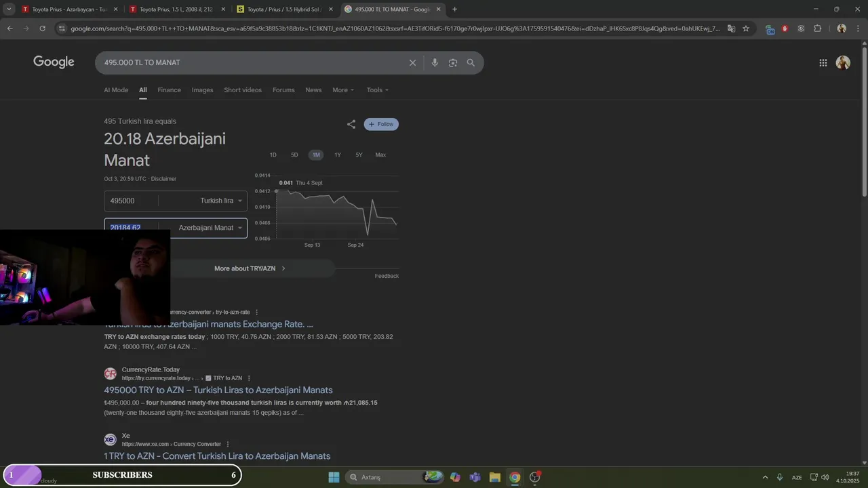Screen dimensions: 868x488
Task: Bookmark this page with star icon
Action: pyautogui.click(x=746, y=28)
